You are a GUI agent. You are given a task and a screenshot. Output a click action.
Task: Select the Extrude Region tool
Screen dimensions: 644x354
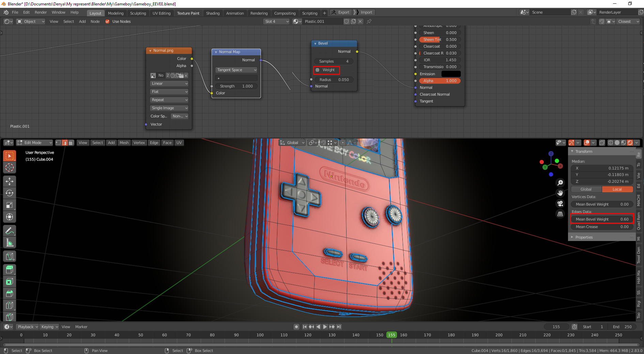[x=10, y=270]
